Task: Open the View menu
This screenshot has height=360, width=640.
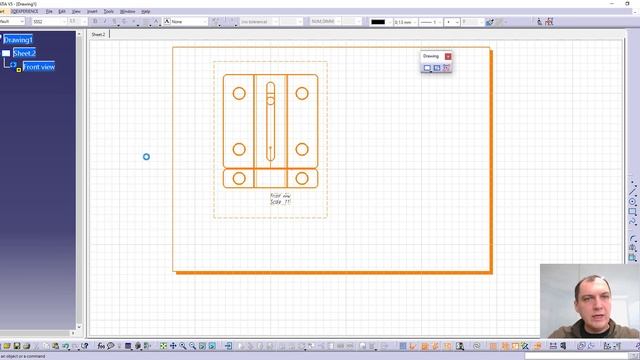Action: (76, 11)
